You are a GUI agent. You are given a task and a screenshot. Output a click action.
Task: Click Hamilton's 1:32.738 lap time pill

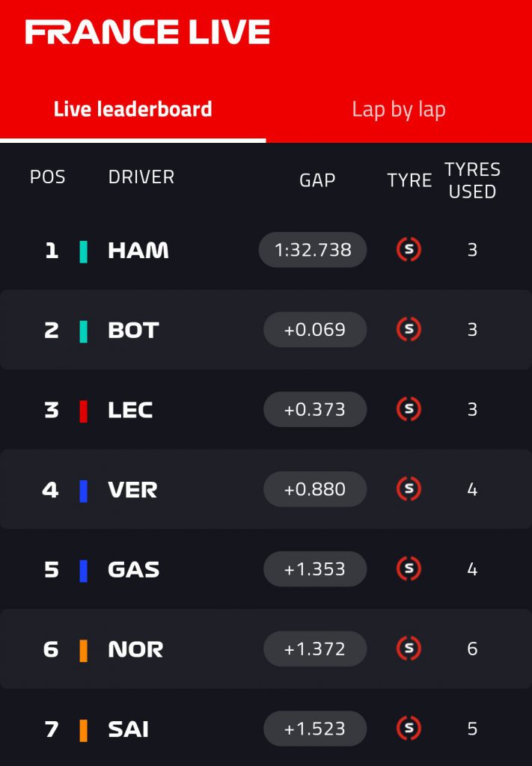(313, 250)
